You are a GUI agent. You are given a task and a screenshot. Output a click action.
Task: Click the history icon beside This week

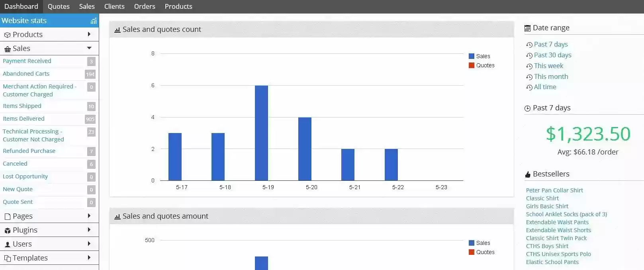[x=529, y=67]
